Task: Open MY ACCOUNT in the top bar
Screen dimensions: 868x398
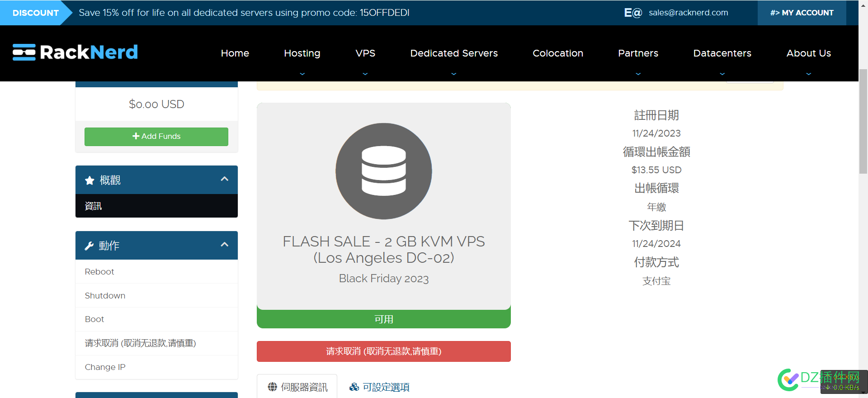Action: coord(802,13)
